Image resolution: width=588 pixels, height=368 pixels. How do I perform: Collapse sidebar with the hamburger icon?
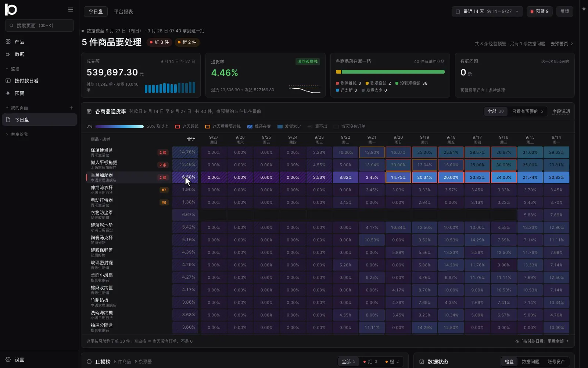tap(71, 10)
